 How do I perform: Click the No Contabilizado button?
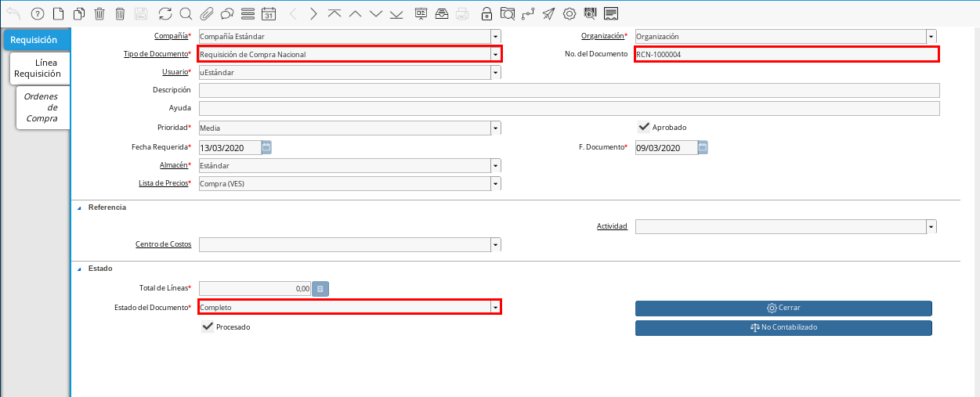click(x=783, y=327)
